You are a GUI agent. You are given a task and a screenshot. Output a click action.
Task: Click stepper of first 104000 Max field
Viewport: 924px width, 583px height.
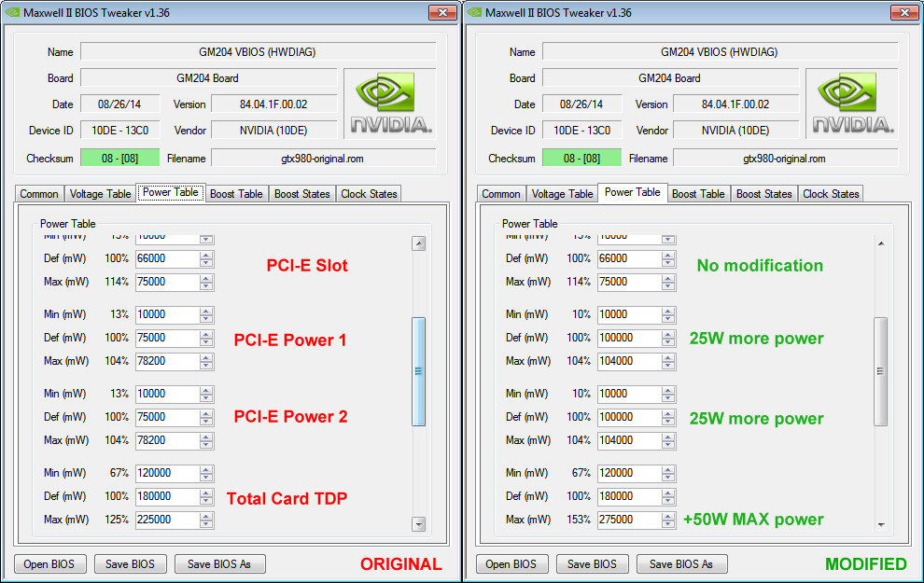tap(668, 361)
